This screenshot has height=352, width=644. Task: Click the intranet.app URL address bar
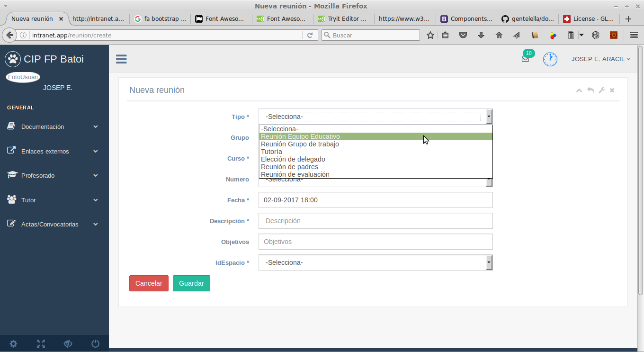[x=166, y=35]
